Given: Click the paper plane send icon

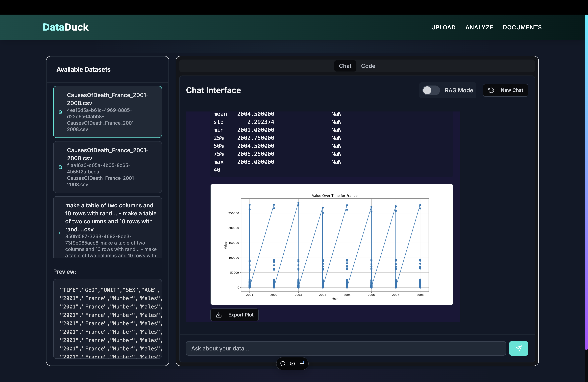Looking at the screenshot, I should point(519,348).
